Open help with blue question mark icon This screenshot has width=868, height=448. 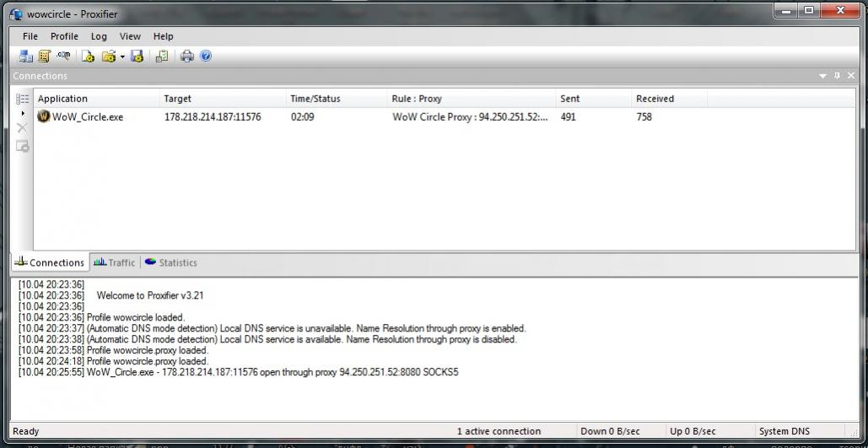point(206,57)
